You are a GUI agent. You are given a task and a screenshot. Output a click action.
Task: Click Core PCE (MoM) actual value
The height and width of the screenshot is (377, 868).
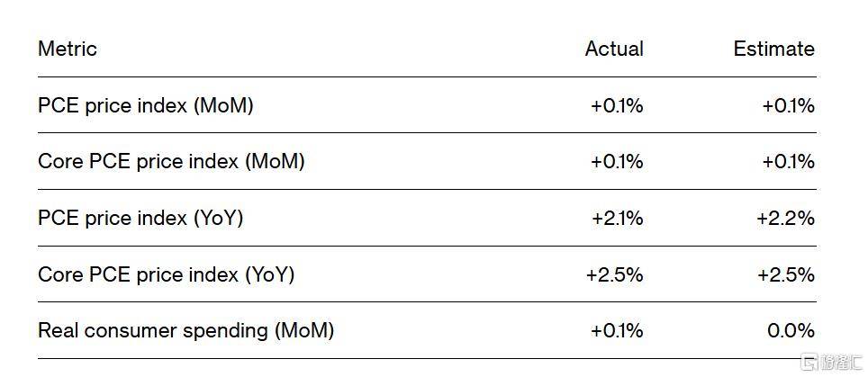pyautogui.click(x=617, y=161)
